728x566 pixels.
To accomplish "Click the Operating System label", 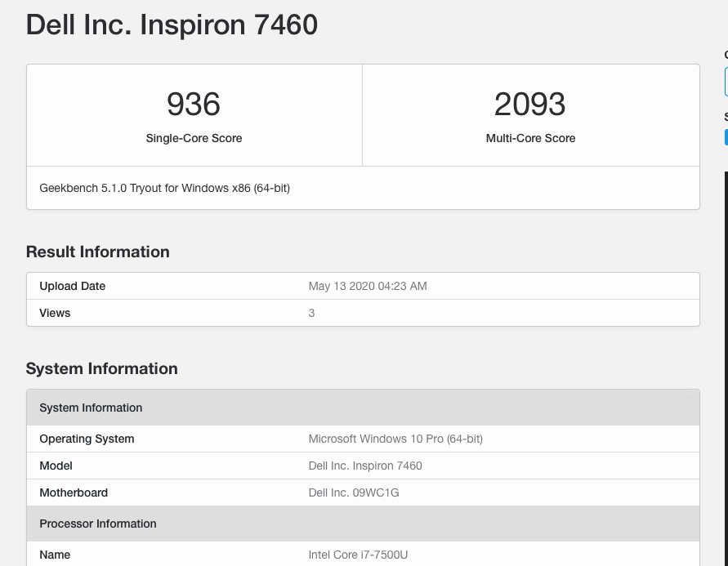I will 87,439.
